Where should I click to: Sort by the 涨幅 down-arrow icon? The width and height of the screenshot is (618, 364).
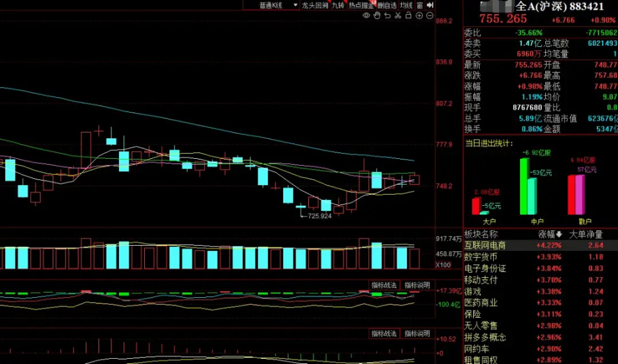559,235
